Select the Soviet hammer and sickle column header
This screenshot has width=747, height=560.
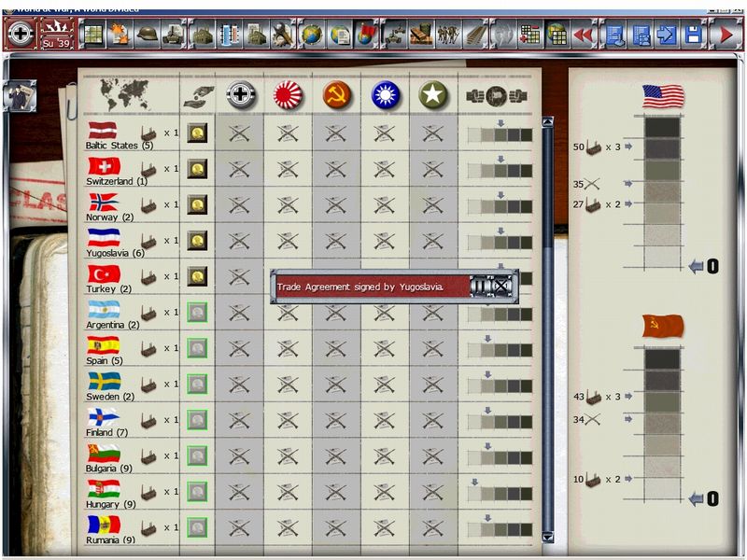[x=336, y=95]
